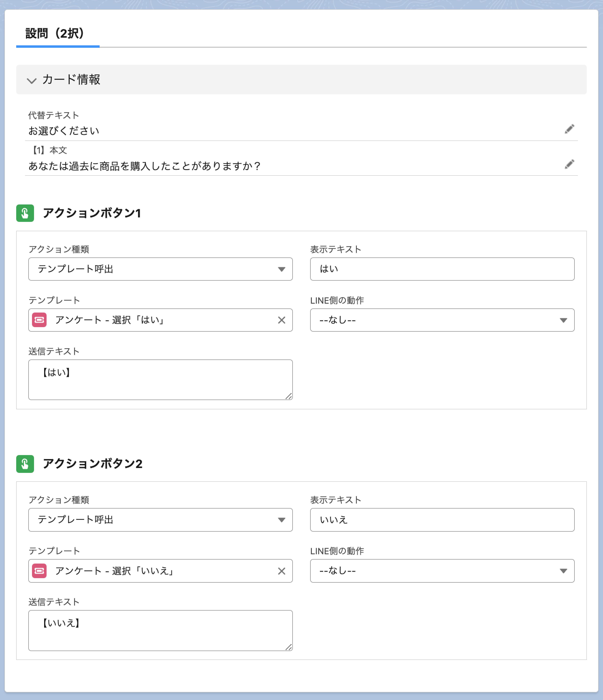Click the 送信テキスト area with 【はい】
Viewport: 603px width, 700px height.
tap(160, 380)
